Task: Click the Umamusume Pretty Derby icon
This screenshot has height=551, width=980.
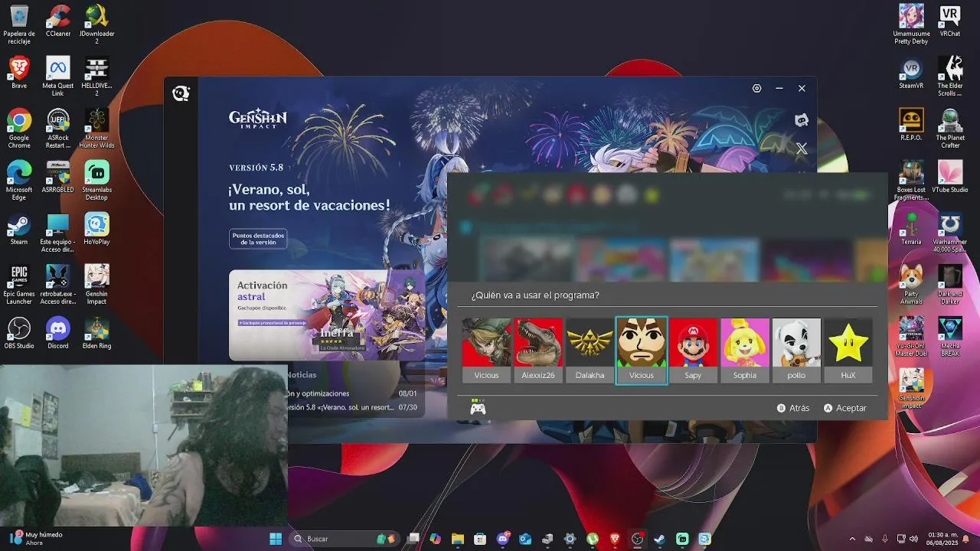Action: tap(911, 24)
